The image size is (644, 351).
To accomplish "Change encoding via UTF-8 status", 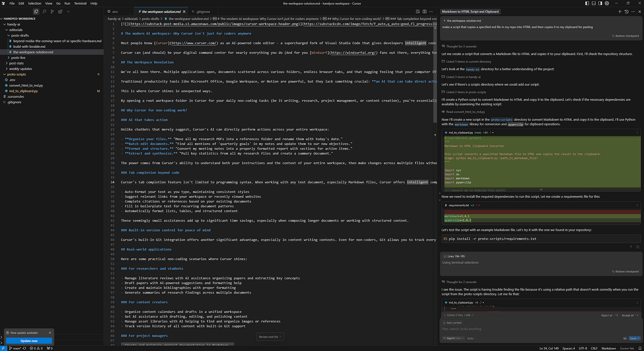I will [583, 348].
